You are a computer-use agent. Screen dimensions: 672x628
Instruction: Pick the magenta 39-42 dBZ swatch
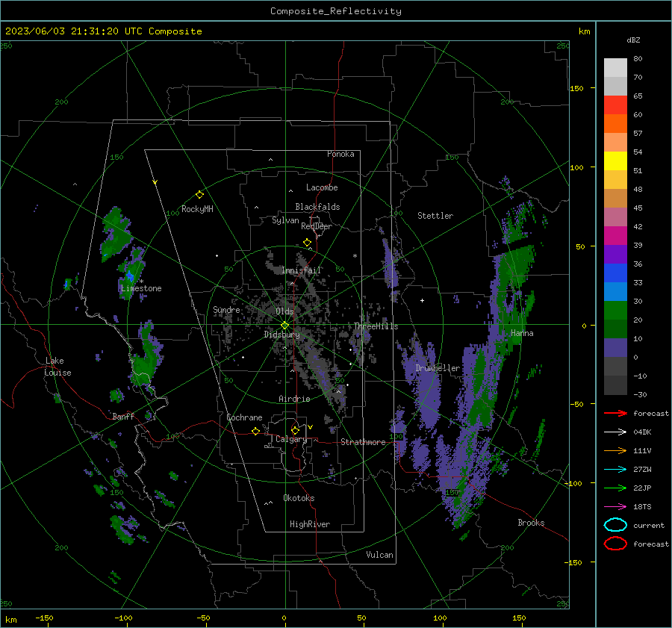click(615, 236)
